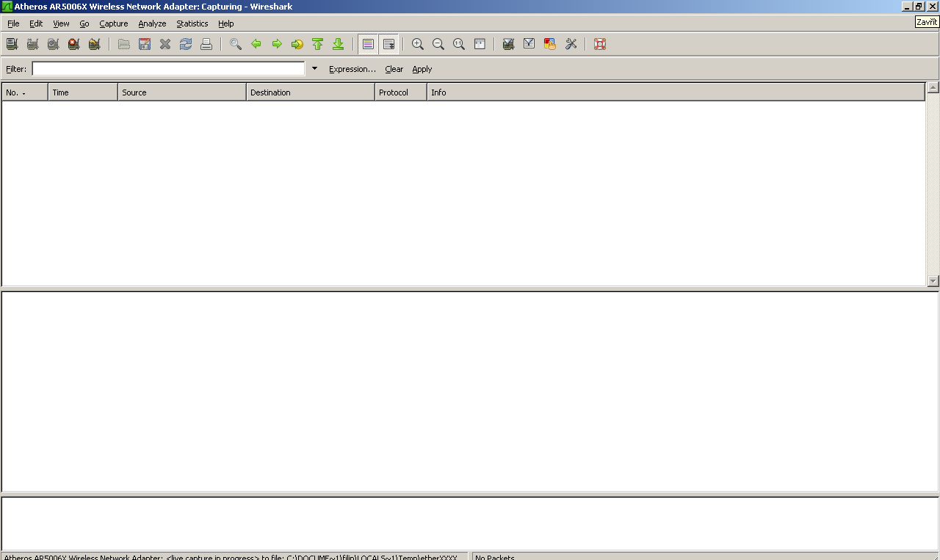Click the capture options toolbar icon

click(x=32, y=44)
